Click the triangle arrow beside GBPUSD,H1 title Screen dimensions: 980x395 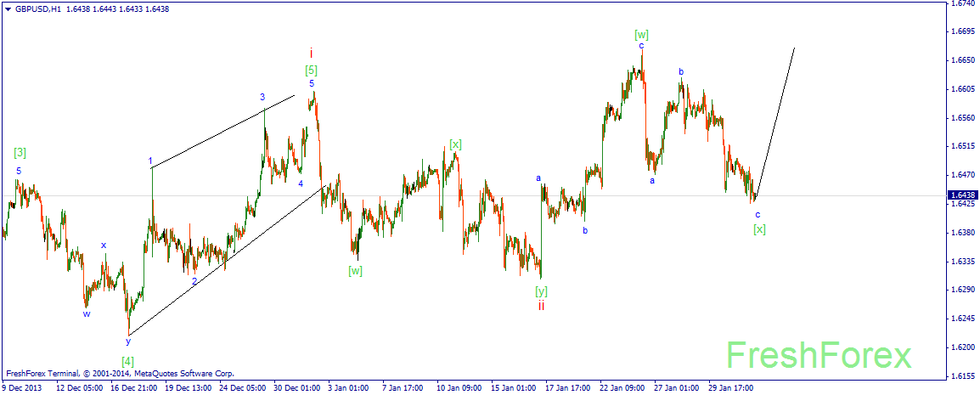pos(7,9)
